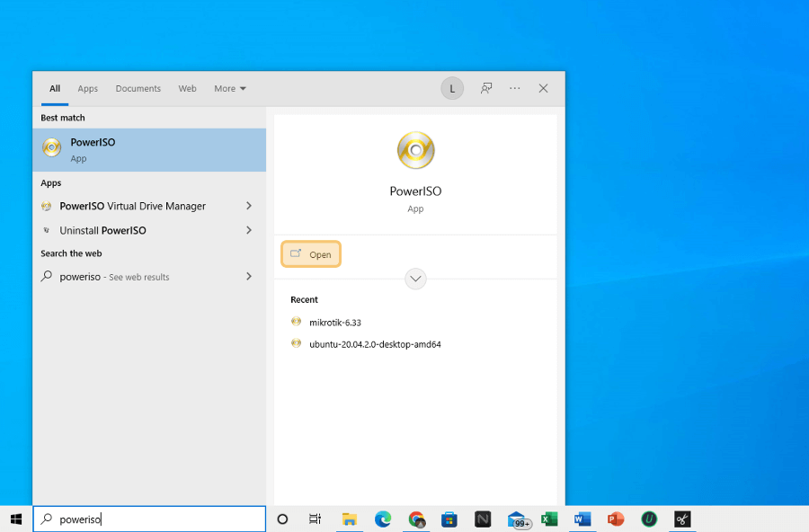Switch to the Web tab
Image resolution: width=809 pixels, height=532 pixels.
click(187, 88)
